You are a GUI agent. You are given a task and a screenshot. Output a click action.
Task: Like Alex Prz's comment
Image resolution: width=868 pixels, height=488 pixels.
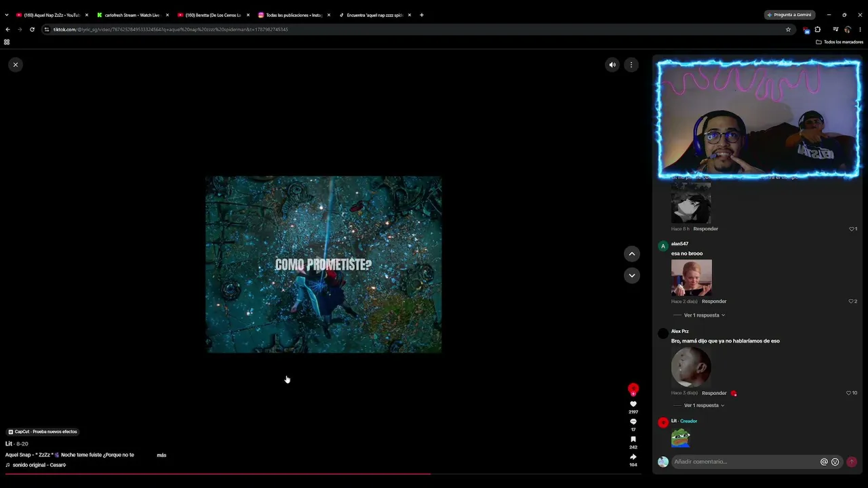coord(848,393)
